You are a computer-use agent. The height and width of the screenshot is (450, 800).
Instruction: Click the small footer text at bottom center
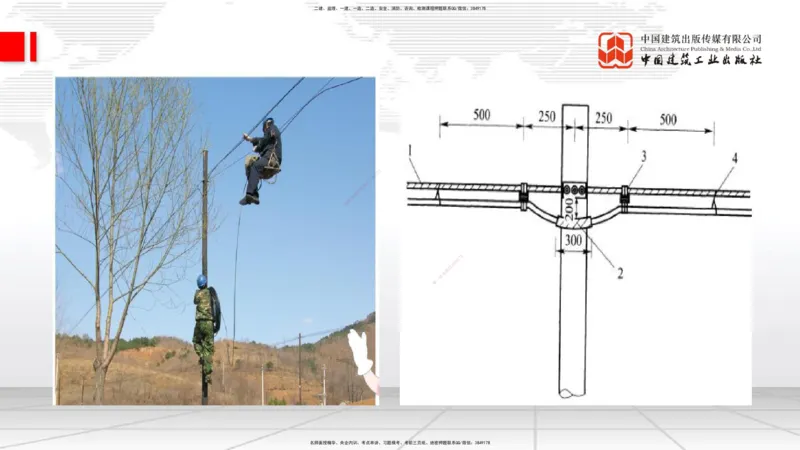coord(399,442)
